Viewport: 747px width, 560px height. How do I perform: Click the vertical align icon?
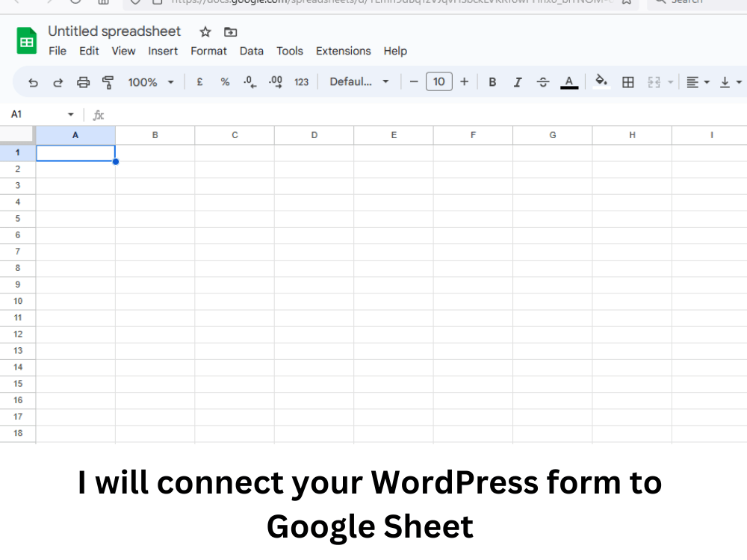click(x=725, y=82)
